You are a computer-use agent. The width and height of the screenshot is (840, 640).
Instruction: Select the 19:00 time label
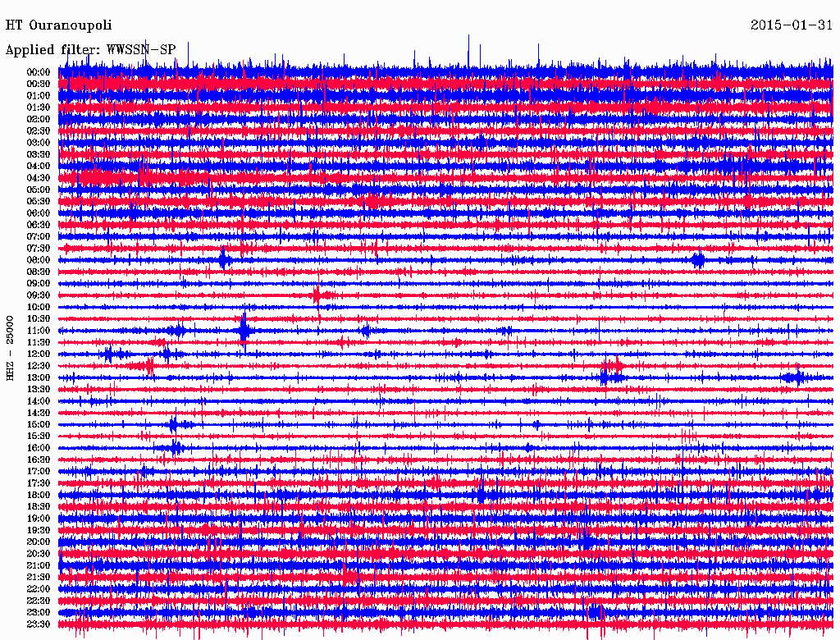point(39,519)
